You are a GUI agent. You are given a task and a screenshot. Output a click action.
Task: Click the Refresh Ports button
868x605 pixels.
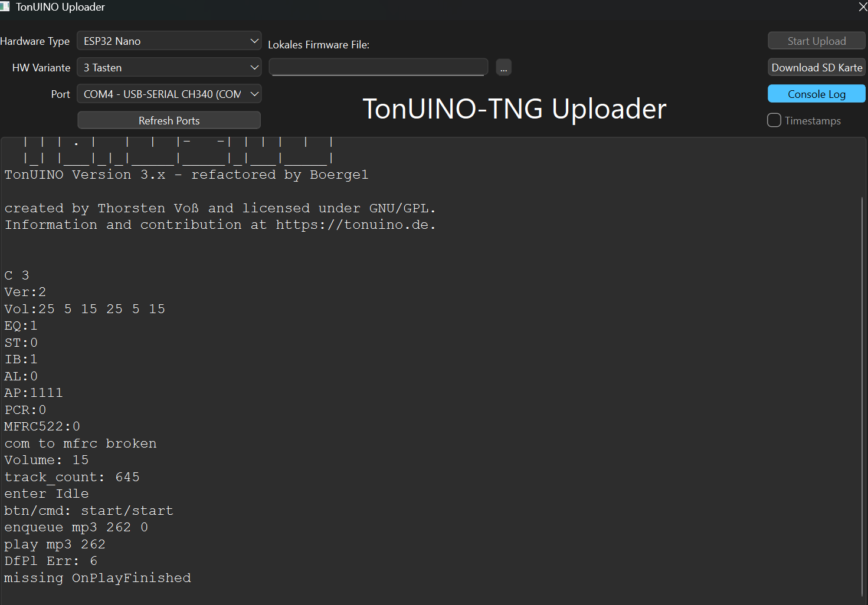pos(169,120)
